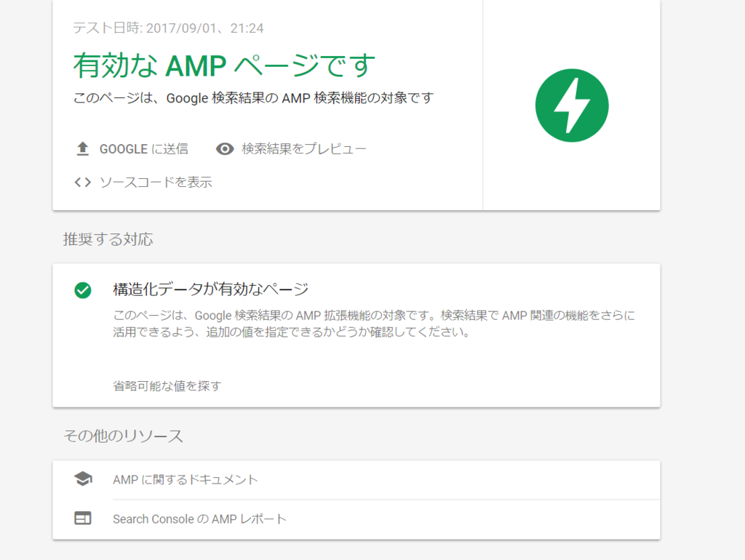The height and width of the screenshot is (560, 745).
Task: Click the 有効な AMP ページです heading
Action: pyautogui.click(x=224, y=65)
